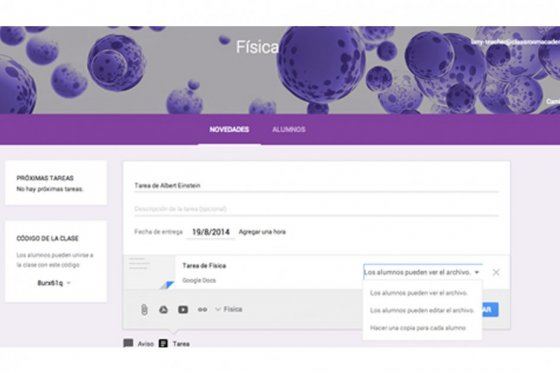Open the Google Docs attachment thumbnail

coord(149,272)
